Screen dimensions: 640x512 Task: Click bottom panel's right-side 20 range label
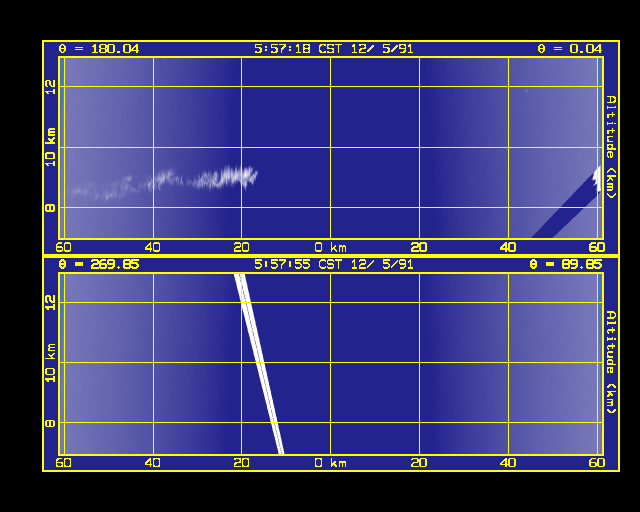[419, 463]
